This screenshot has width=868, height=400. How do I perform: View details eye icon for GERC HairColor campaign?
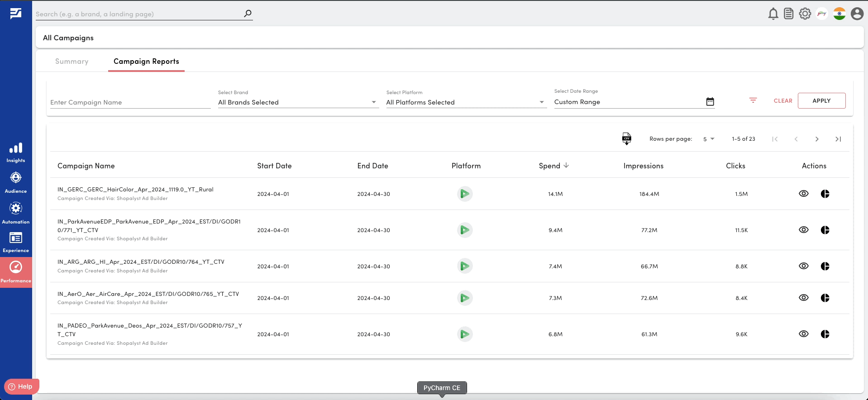pyautogui.click(x=804, y=194)
